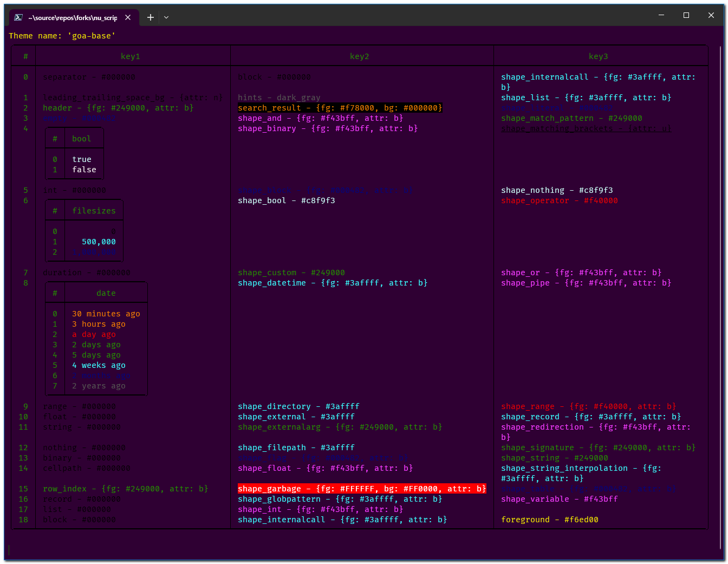Maximize the terminal window
Screen dimensions: 728x564
(x=686, y=15)
